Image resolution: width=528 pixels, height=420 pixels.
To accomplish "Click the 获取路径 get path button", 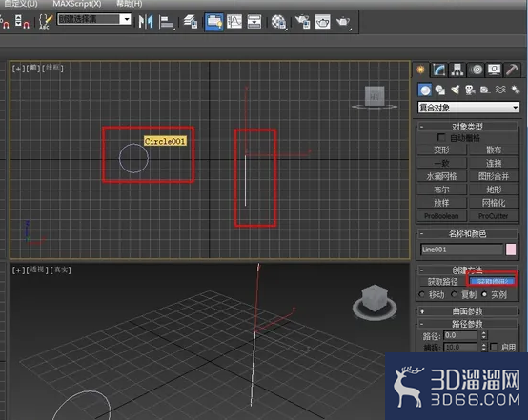I will 442,281.
